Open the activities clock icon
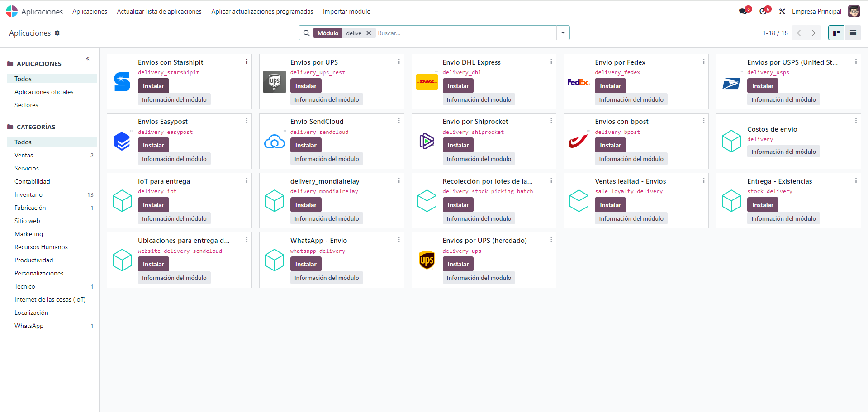This screenshot has height=412, width=868. [x=763, y=11]
